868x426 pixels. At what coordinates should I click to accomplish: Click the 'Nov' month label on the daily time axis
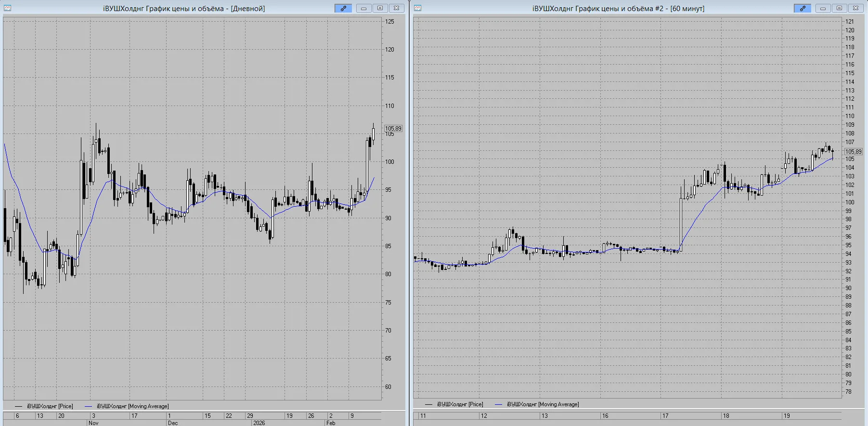point(93,423)
